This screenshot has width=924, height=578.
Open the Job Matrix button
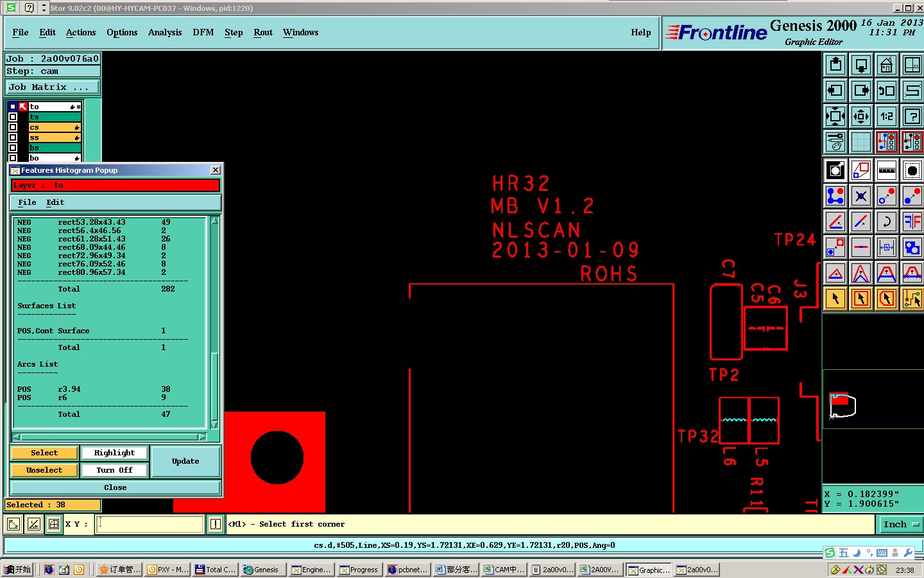click(53, 87)
